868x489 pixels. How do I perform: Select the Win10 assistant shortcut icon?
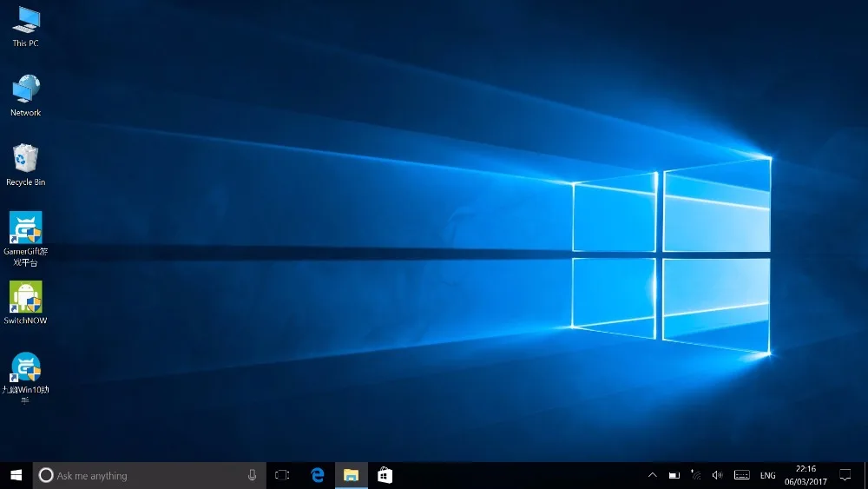[25, 378]
